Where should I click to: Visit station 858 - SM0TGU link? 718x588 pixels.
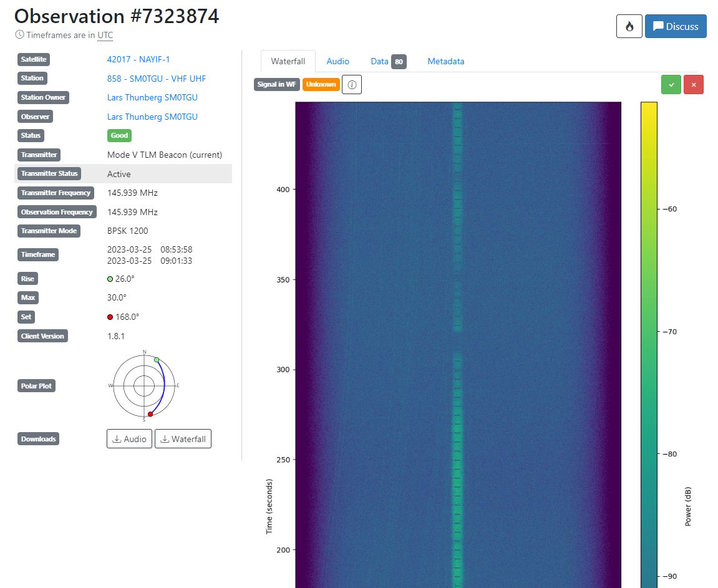pos(157,78)
